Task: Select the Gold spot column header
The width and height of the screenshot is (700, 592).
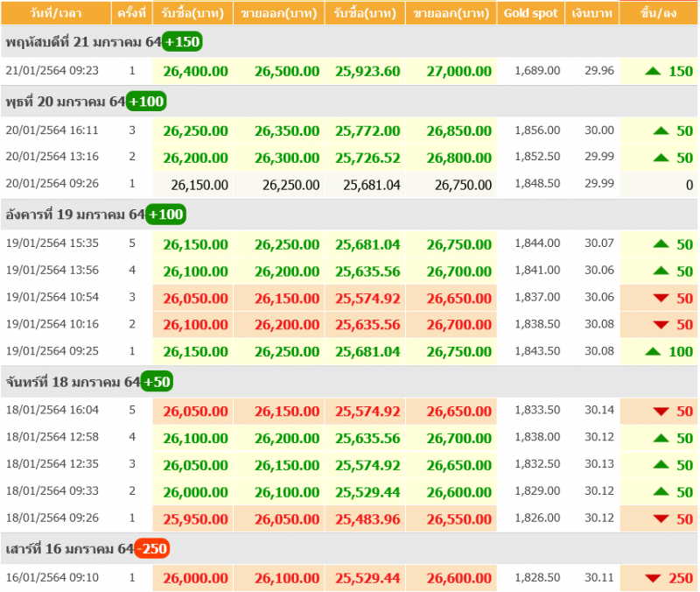Action: pos(530,13)
